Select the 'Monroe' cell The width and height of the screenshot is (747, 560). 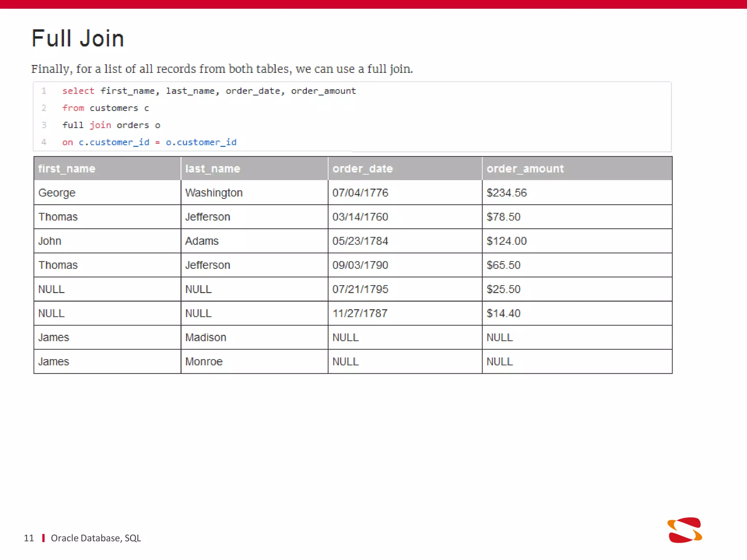[254, 361]
